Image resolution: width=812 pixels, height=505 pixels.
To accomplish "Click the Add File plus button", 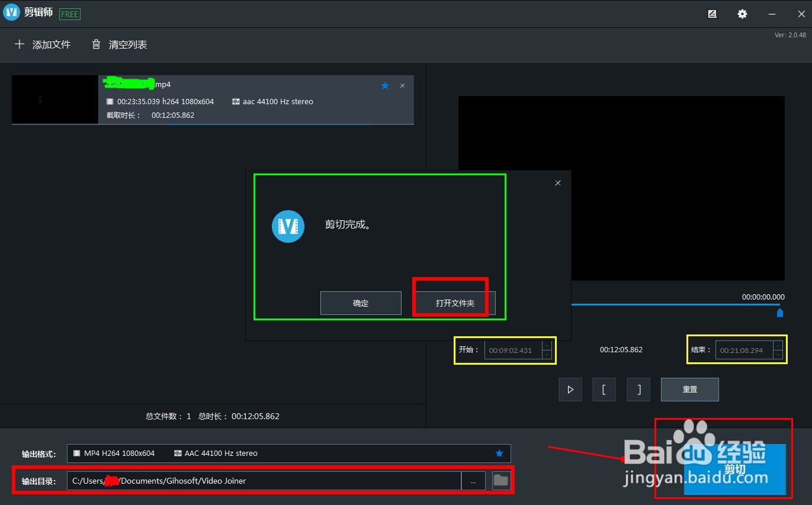I will [x=42, y=44].
